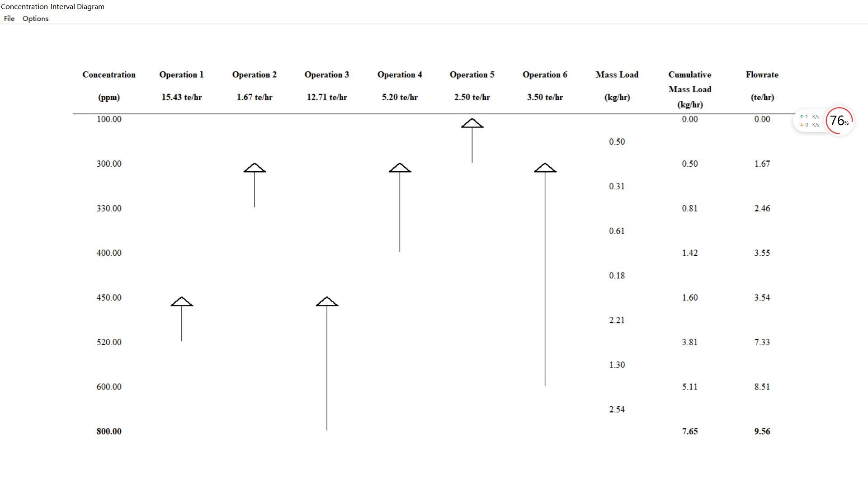Click the Concentration (ppm) column header
Viewport: 868px width, 488px height.
(109, 75)
